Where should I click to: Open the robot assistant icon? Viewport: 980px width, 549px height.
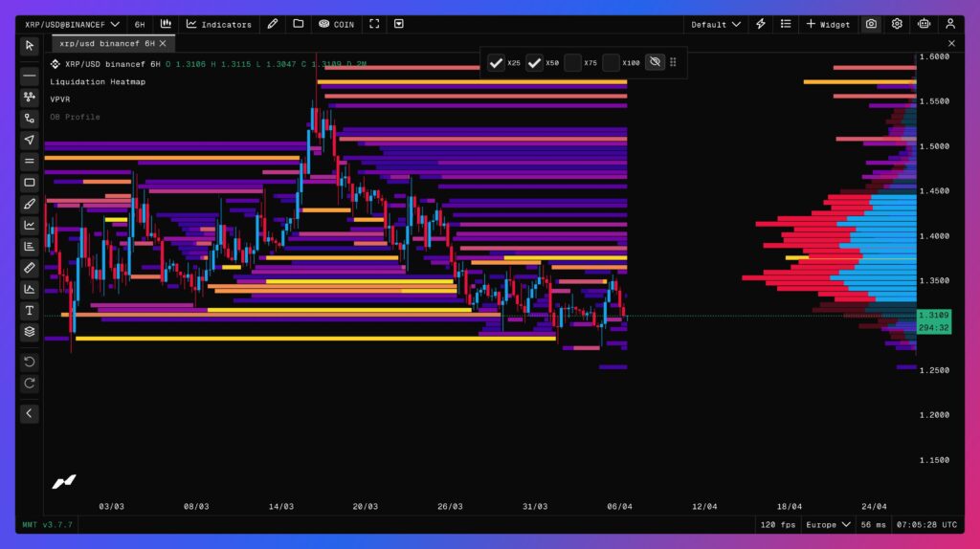(x=924, y=24)
